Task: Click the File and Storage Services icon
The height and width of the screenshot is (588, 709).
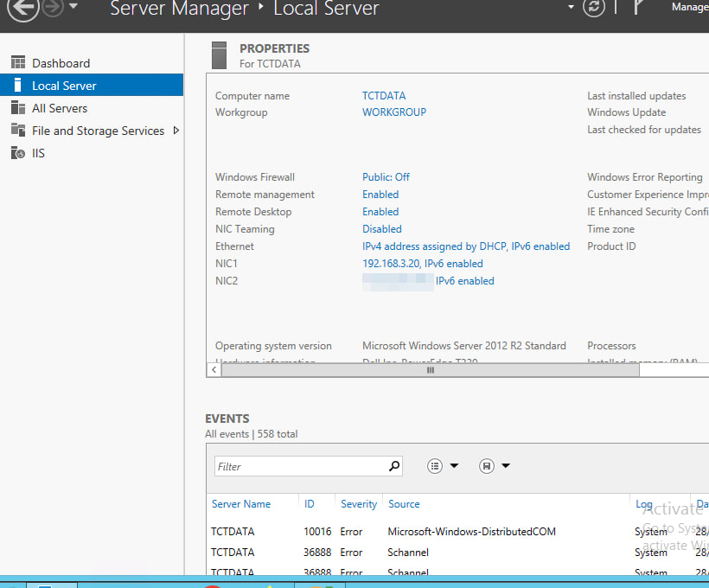Action: click(18, 130)
